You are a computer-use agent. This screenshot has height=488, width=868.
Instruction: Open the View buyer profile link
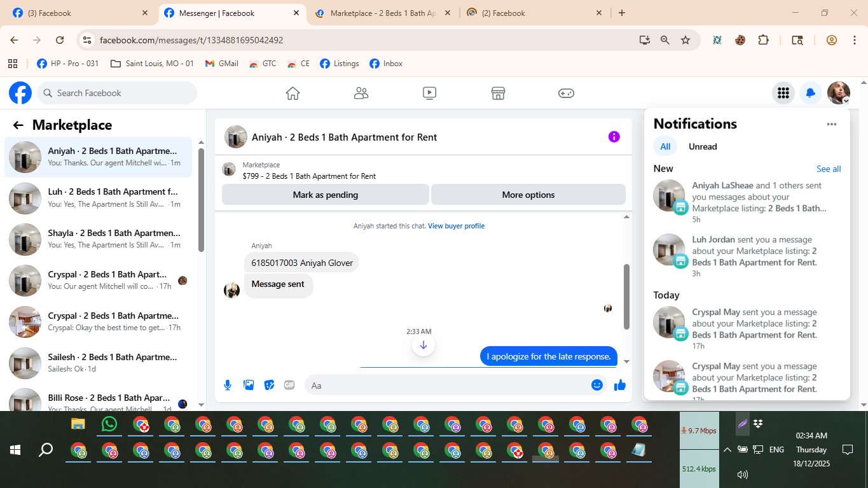click(456, 226)
